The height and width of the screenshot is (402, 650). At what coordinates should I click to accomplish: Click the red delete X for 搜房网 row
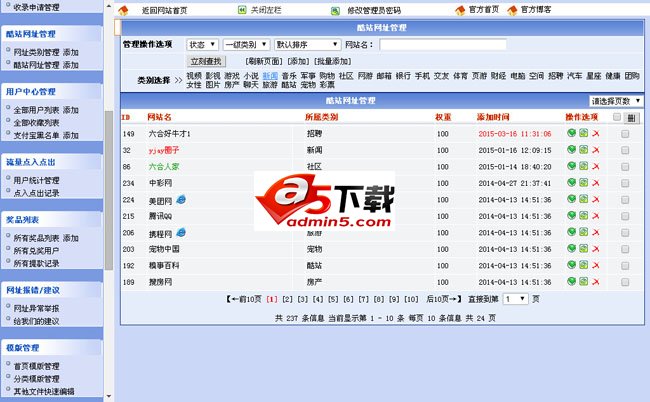pos(596,282)
